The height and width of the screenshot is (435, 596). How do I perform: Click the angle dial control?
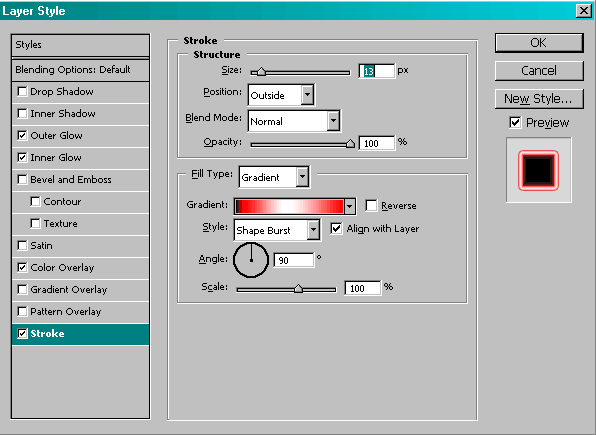pyautogui.click(x=251, y=260)
